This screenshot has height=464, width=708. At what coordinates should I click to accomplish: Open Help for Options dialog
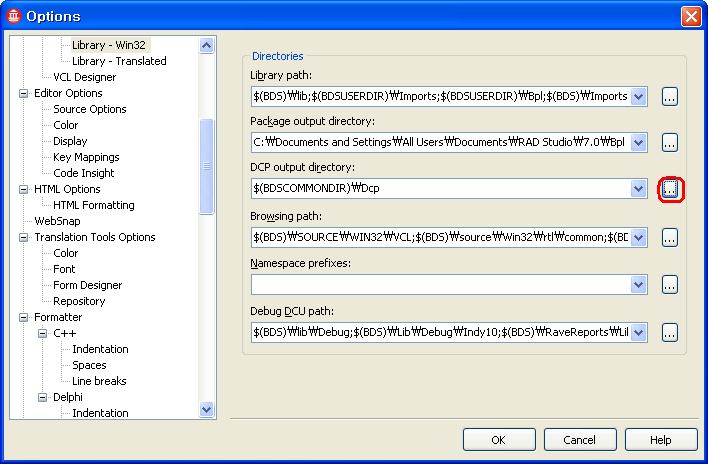coord(661,440)
